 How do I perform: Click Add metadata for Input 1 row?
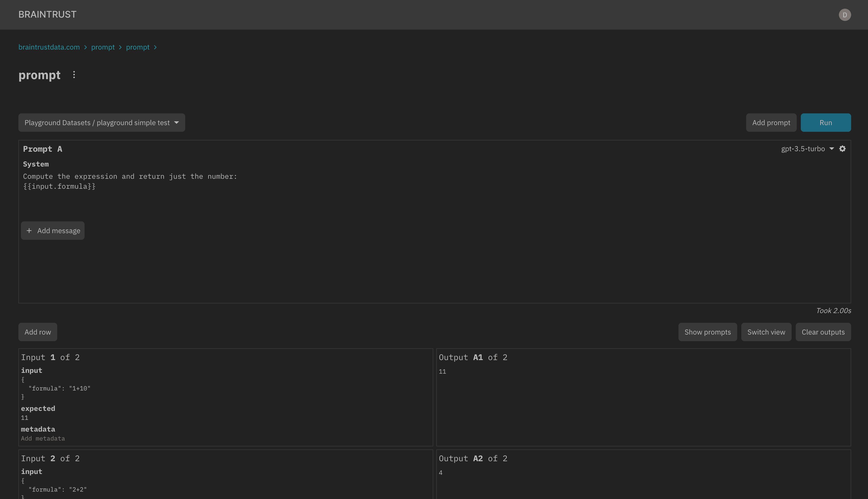43,439
